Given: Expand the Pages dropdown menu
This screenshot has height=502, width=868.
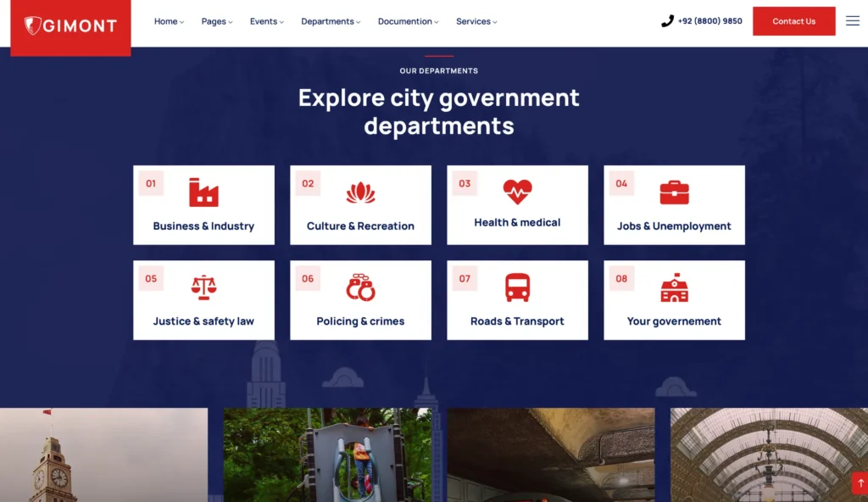Looking at the screenshot, I should (216, 21).
